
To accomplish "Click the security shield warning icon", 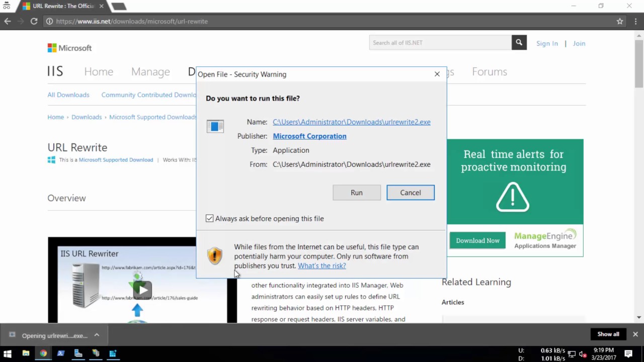I will [215, 255].
